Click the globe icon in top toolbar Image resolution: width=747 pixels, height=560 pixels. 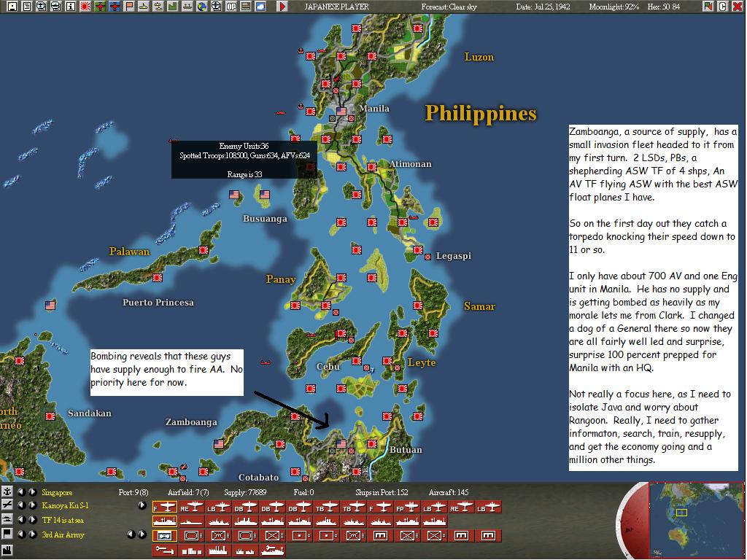click(x=202, y=6)
